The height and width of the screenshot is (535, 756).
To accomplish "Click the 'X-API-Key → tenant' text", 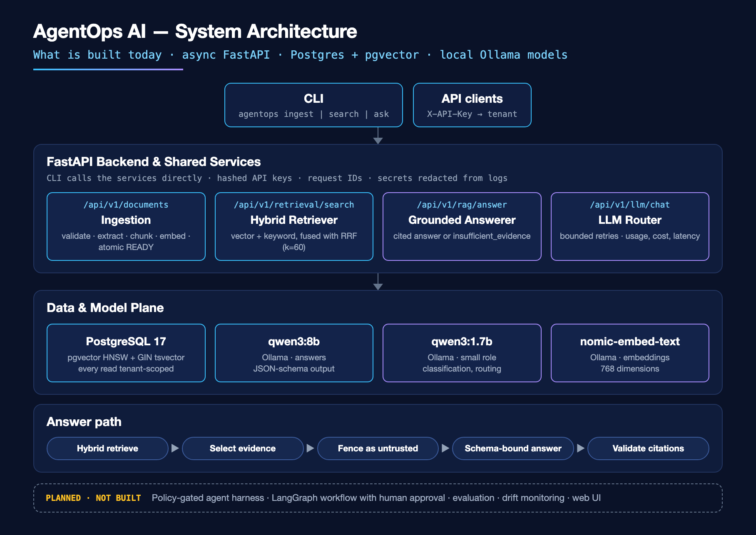I will click(472, 114).
